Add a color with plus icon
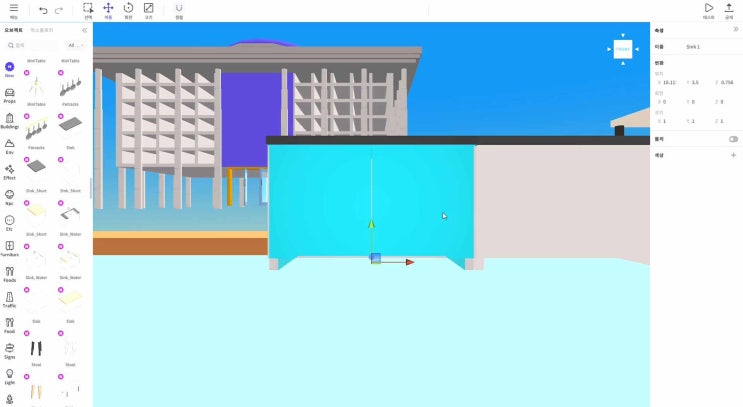 [x=734, y=155]
